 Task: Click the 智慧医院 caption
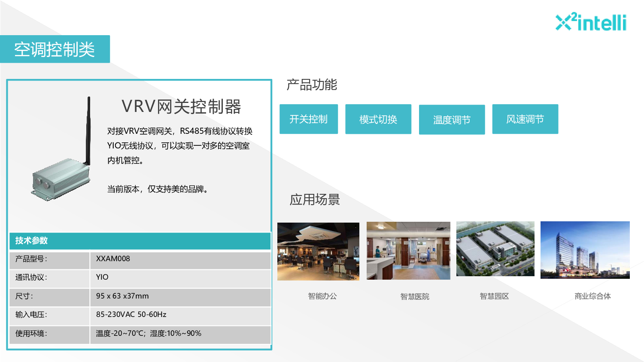tap(415, 296)
